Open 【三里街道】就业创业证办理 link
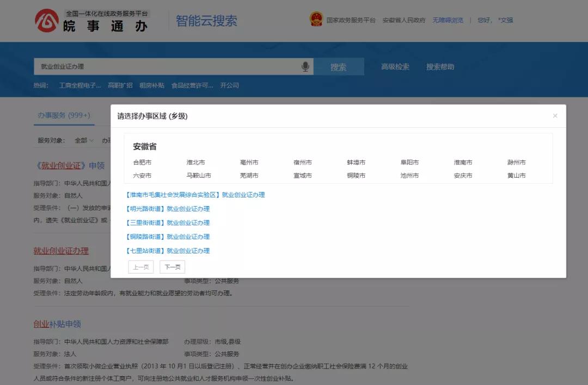The width and height of the screenshot is (588, 385). pyautogui.click(x=168, y=223)
